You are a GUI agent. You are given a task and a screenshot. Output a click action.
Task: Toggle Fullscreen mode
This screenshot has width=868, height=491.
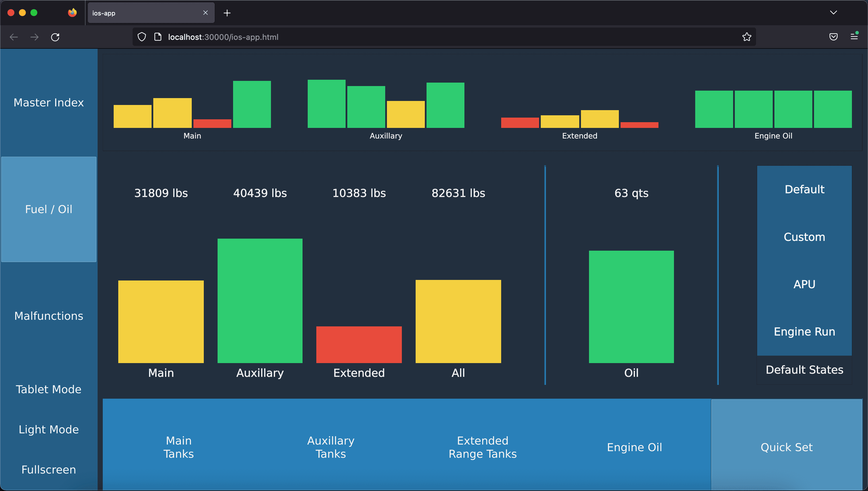[49, 470]
